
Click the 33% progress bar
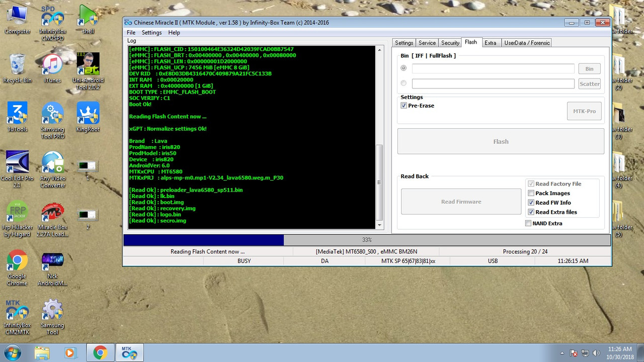[x=367, y=240]
